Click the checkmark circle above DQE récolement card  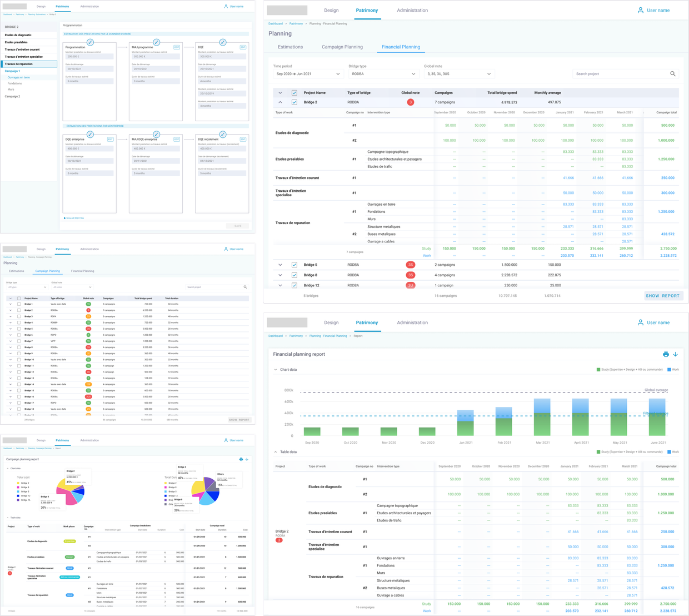pos(222,134)
